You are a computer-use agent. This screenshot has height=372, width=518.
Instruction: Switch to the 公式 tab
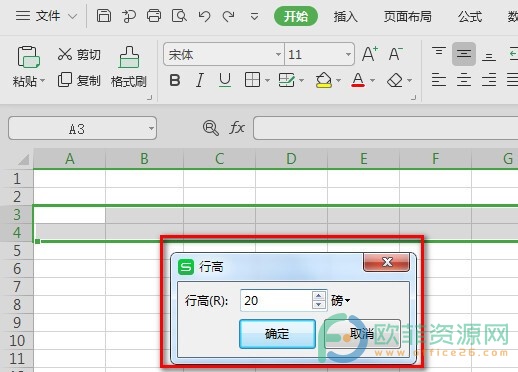470,16
